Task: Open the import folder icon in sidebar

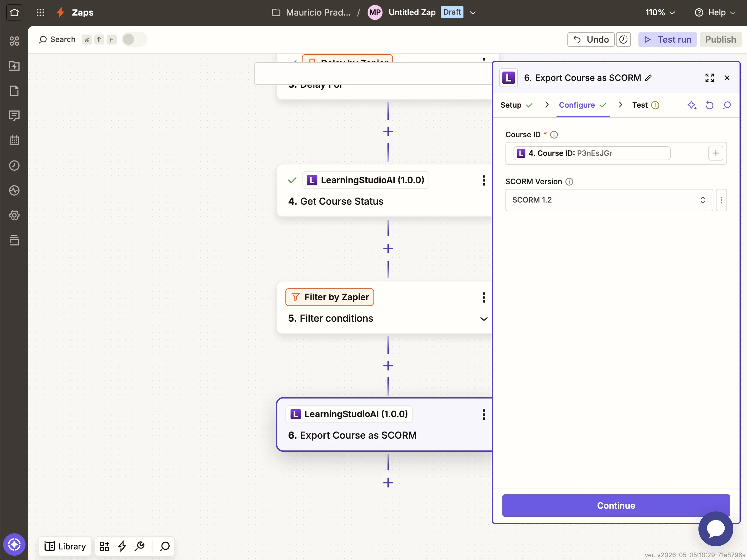Action: (x=14, y=66)
